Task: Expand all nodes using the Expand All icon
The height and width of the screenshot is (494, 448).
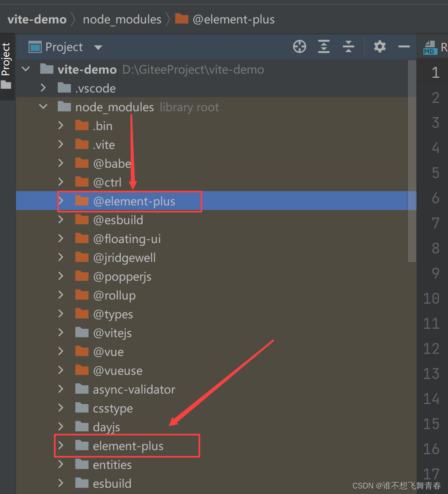Action: (324, 46)
